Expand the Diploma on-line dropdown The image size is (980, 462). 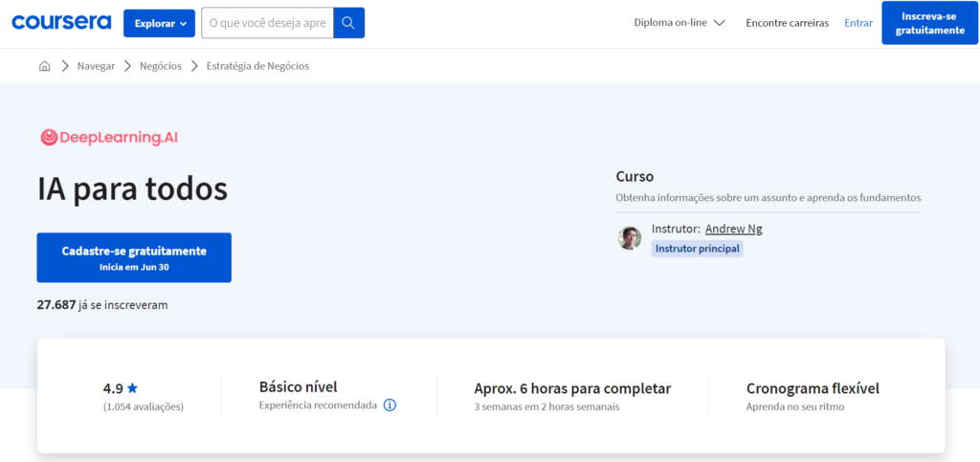tap(679, 23)
